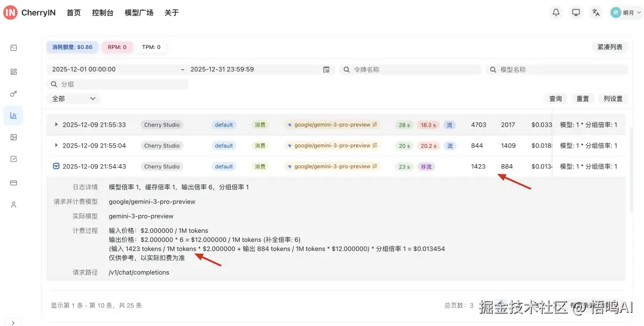Click the search icon beside 令牌名称
Image resolution: width=644 pixels, height=326 pixels.
click(x=346, y=69)
